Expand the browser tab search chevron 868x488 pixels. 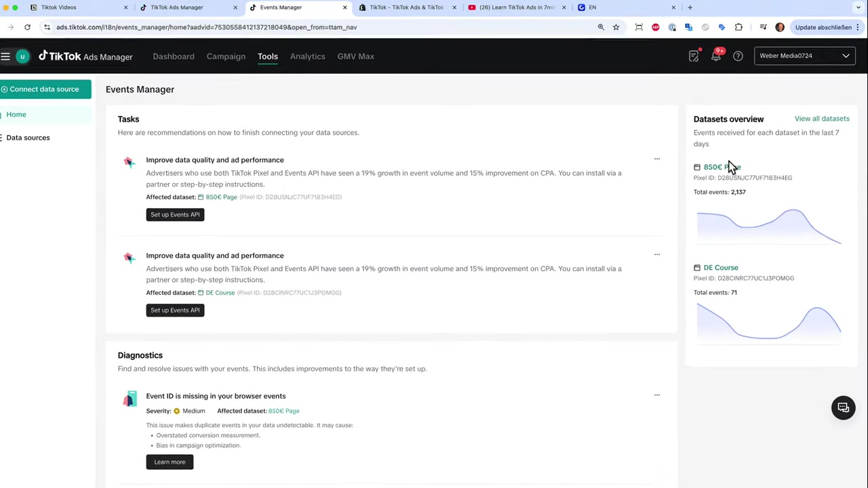[x=859, y=7]
